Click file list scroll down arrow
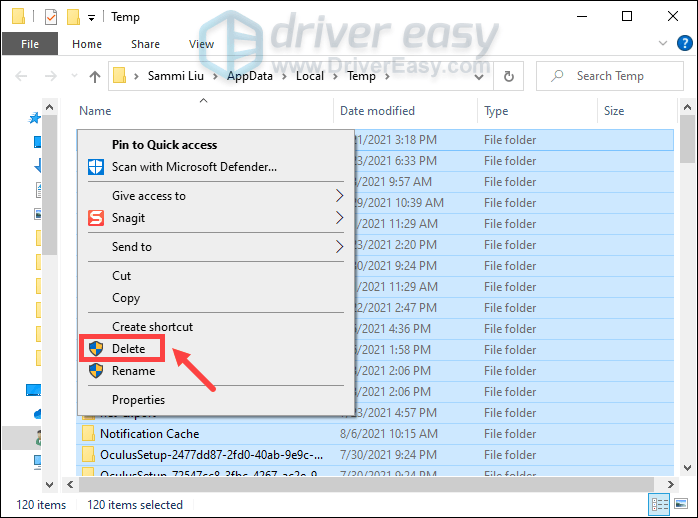The width and height of the screenshot is (698, 518). pos(687,468)
